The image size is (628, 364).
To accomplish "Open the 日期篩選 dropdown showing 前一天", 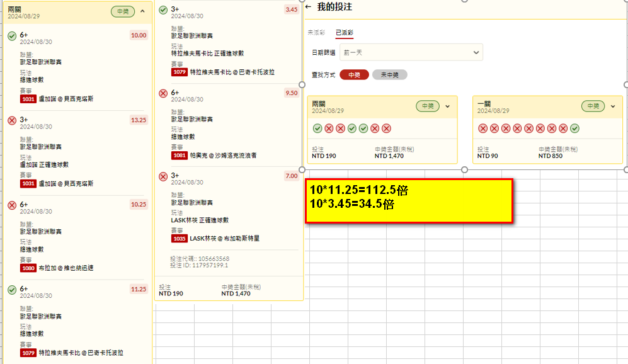I will (411, 52).
